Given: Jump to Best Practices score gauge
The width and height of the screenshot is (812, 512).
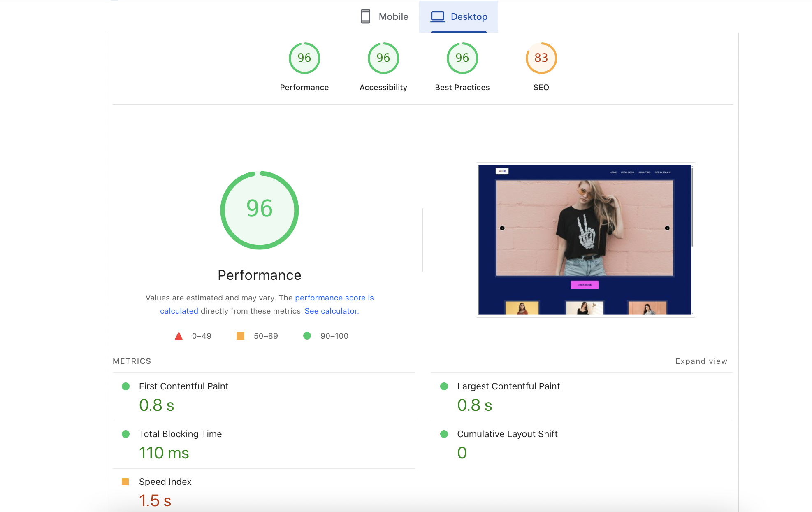Looking at the screenshot, I should [x=462, y=58].
